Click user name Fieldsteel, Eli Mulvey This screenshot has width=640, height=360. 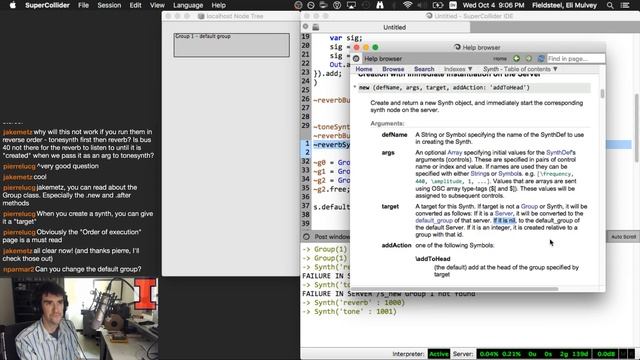click(564, 5)
